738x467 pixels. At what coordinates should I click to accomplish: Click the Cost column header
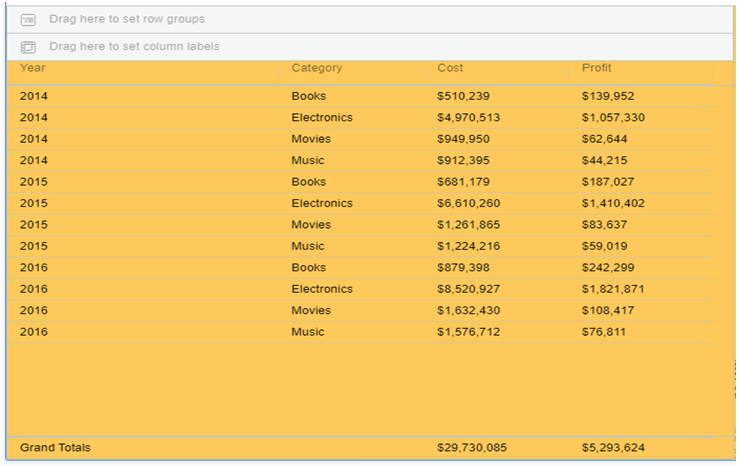tap(450, 68)
